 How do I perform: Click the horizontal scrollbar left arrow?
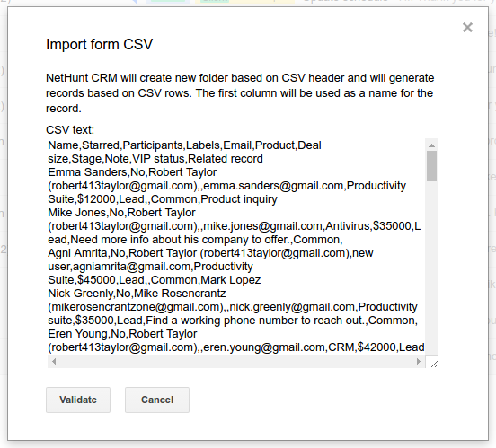coord(54,361)
